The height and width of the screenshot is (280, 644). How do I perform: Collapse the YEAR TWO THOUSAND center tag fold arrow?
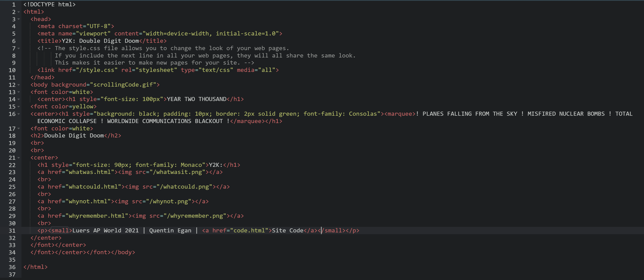pos(19,99)
